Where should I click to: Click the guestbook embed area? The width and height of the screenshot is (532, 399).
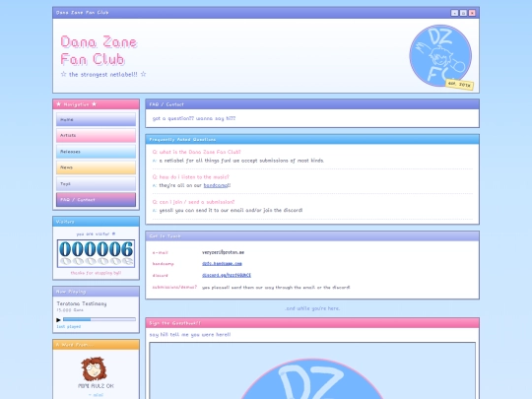pos(312,370)
